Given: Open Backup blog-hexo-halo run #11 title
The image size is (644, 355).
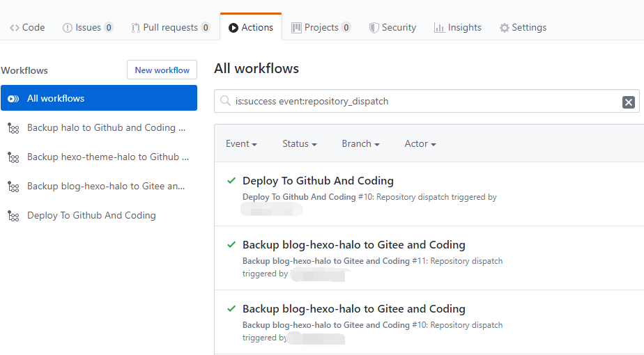Looking at the screenshot, I should click(353, 244).
